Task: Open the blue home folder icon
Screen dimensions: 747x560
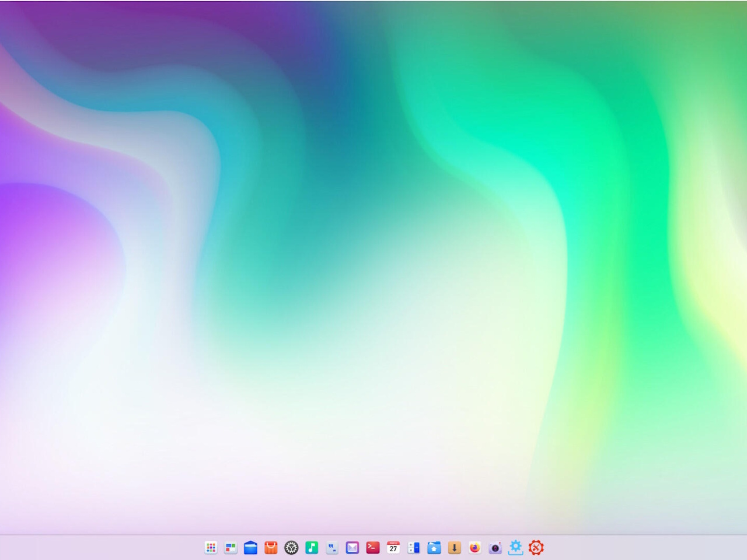Action: (434, 548)
